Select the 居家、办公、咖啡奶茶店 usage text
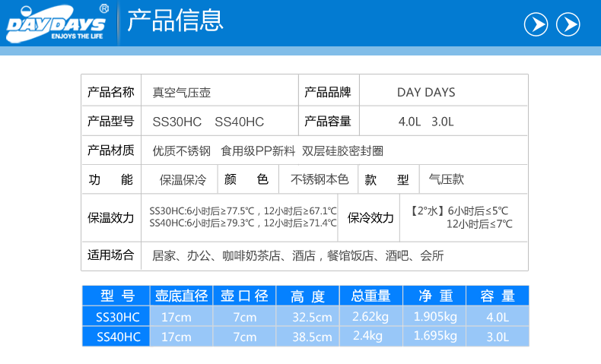 [x=216, y=255]
